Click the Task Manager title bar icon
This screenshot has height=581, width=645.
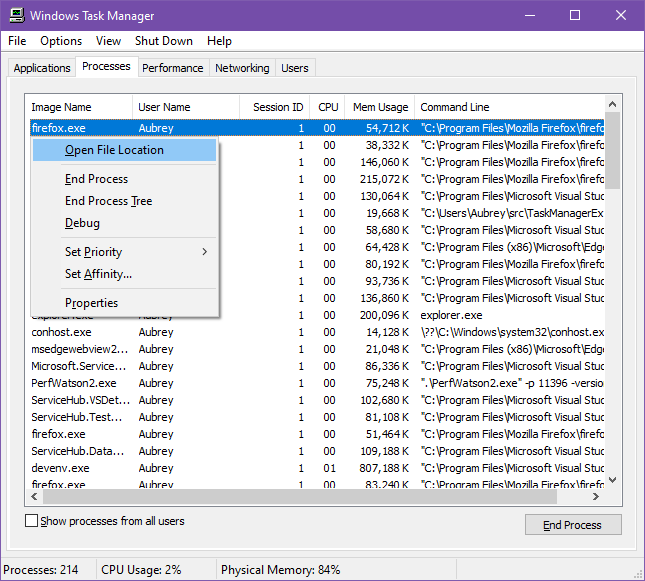[17, 15]
